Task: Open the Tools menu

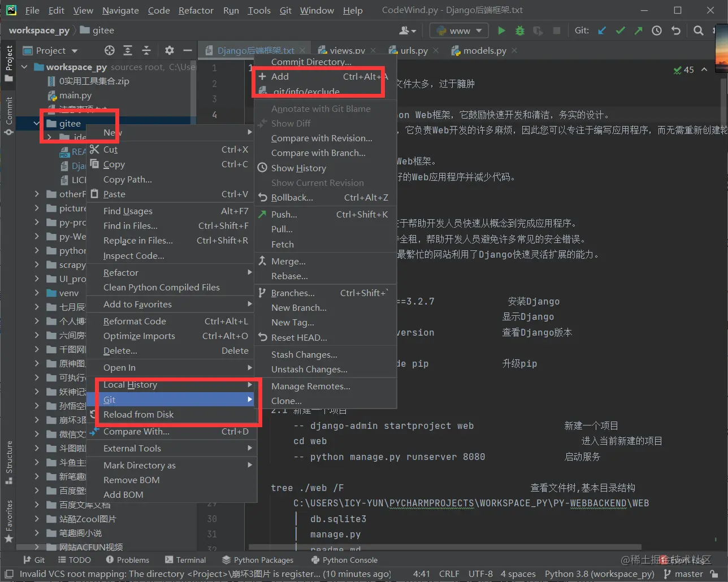Action: click(x=259, y=10)
